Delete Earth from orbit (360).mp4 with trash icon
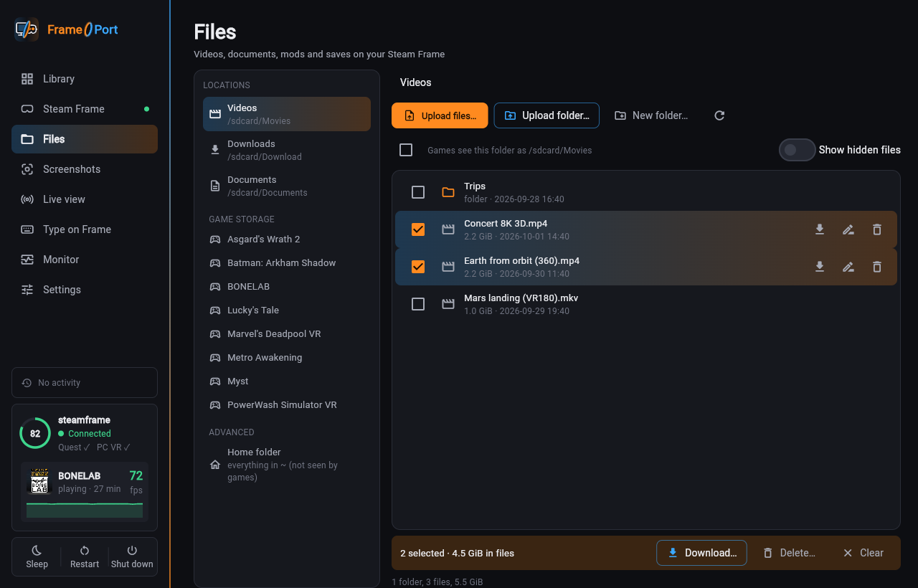This screenshot has height=588, width=918. (877, 267)
